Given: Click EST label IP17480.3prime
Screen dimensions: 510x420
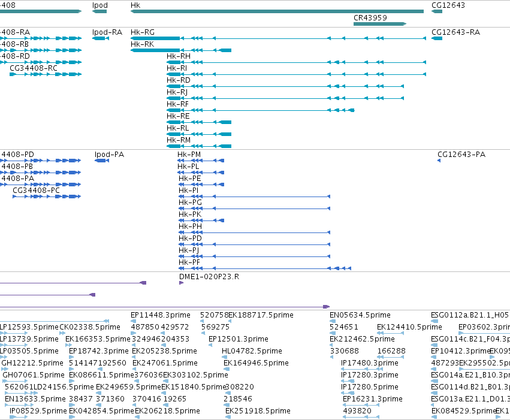Looking at the screenshot, I should point(370,363).
